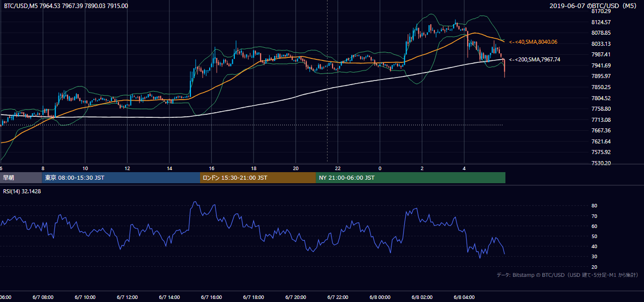This screenshot has width=644, height=302.
Task: Click the 7850.25 price axis value
Action: (x=601, y=87)
